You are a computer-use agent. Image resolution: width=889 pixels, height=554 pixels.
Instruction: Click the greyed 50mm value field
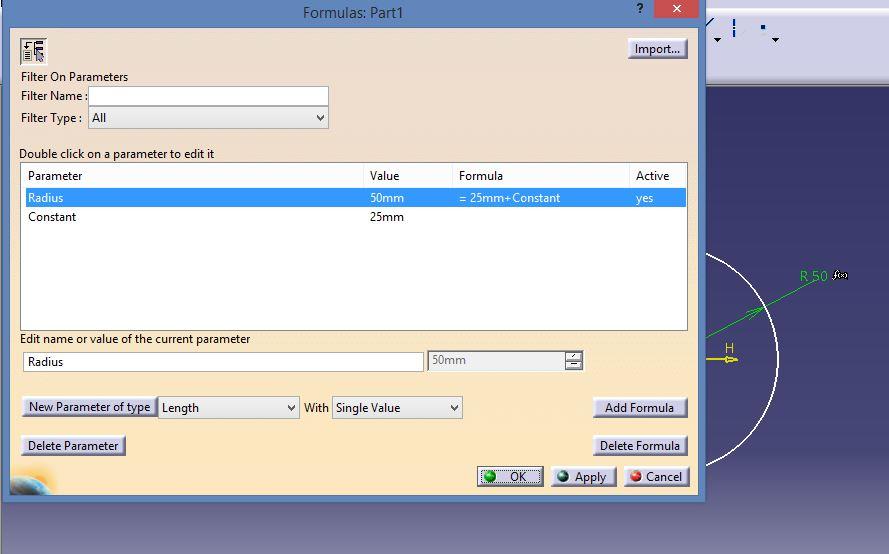(x=496, y=361)
